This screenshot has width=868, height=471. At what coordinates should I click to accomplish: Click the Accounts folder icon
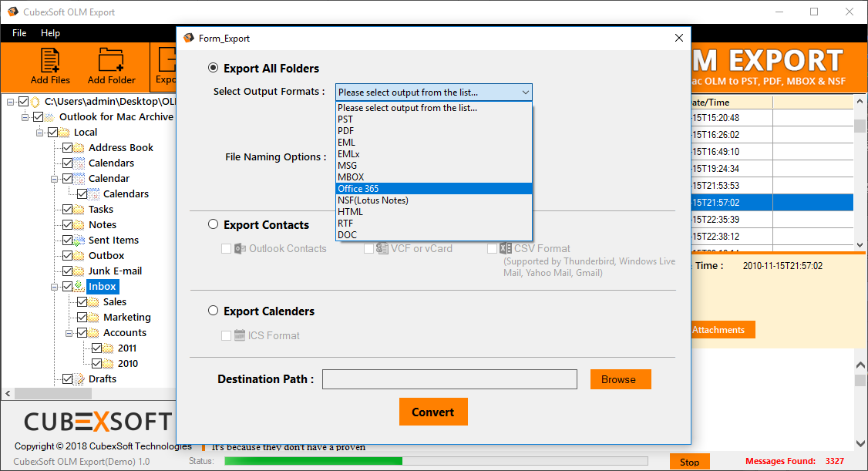(x=93, y=333)
